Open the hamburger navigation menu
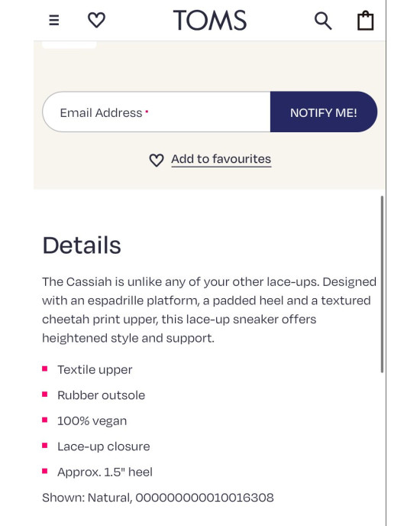The image size is (420, 526). pos(54,20)
